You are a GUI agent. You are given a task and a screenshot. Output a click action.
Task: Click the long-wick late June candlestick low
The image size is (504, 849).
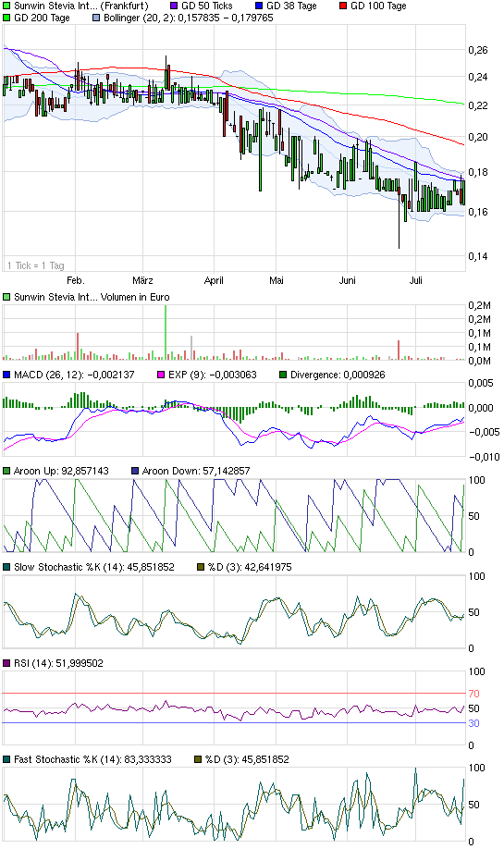click(399, 248)
